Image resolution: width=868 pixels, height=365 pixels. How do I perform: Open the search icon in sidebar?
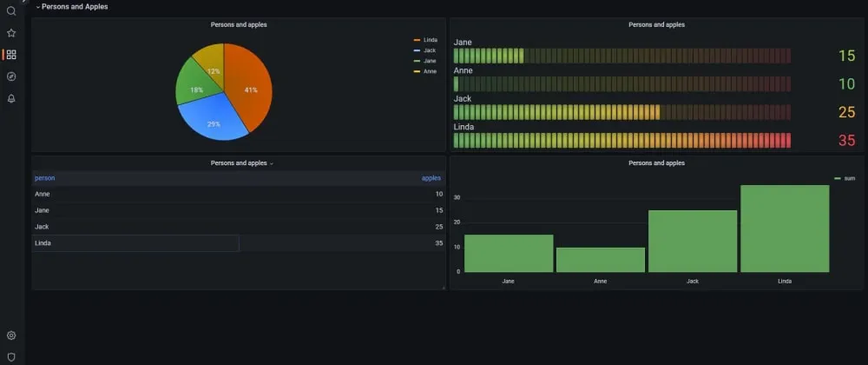[11, 11]
